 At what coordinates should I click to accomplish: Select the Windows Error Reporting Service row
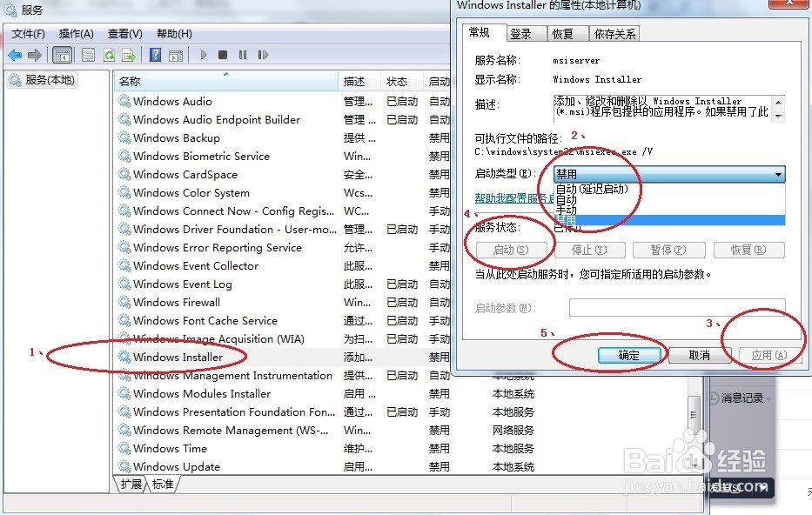(284, 247)
